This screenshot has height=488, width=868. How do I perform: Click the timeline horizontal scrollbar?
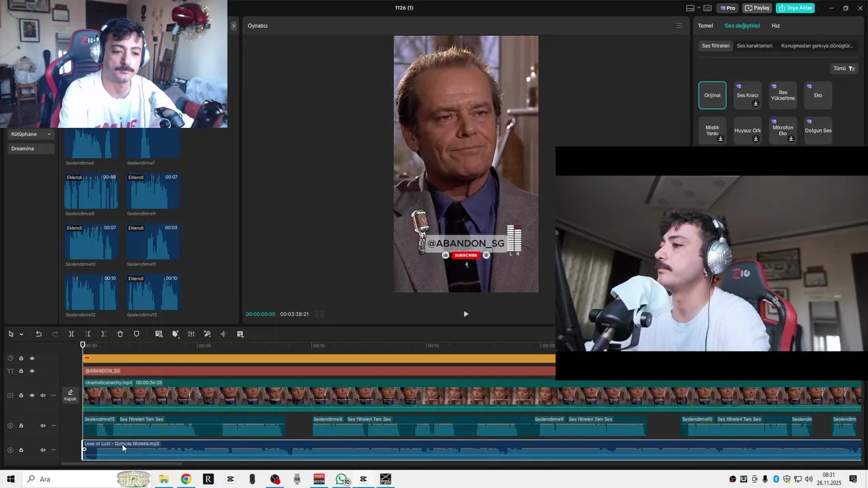(122, 464)
